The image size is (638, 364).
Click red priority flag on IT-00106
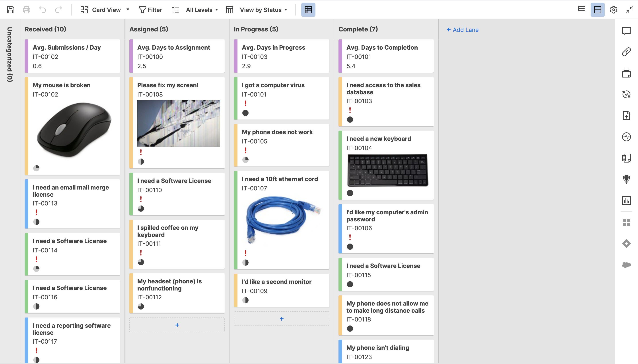350,237
